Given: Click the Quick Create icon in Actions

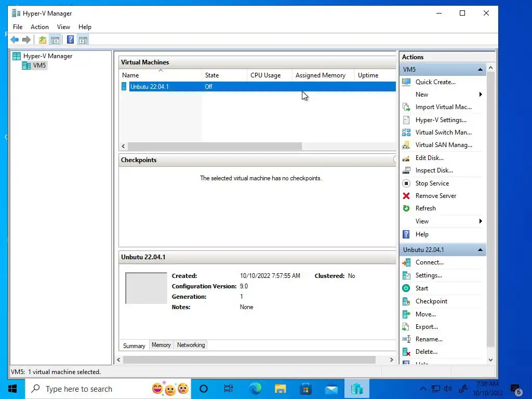Looking at the screenshot, I should (406, 82).
